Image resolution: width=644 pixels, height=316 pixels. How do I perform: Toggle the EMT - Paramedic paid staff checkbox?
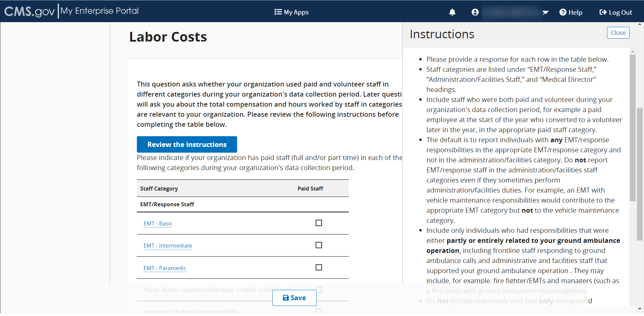pos(319,267)
